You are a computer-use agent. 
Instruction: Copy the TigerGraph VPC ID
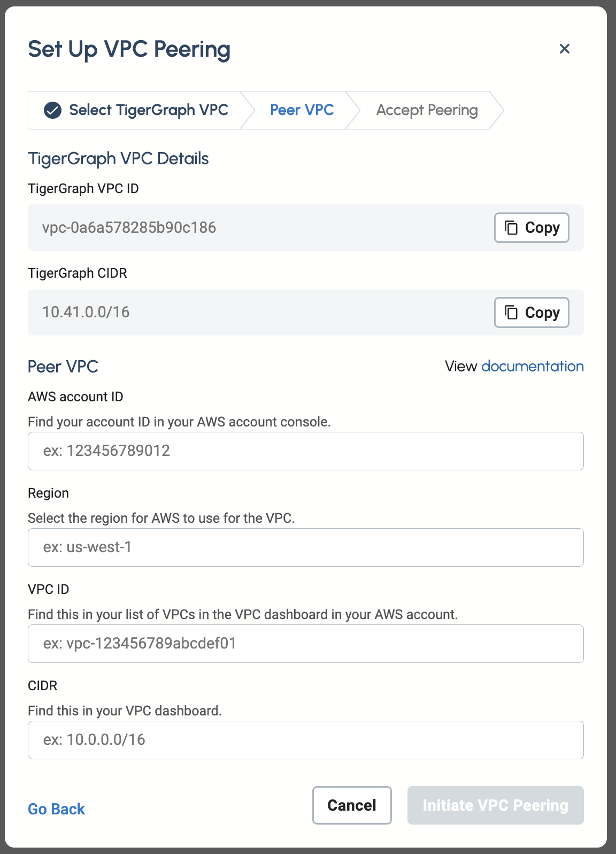click(532, 228)
